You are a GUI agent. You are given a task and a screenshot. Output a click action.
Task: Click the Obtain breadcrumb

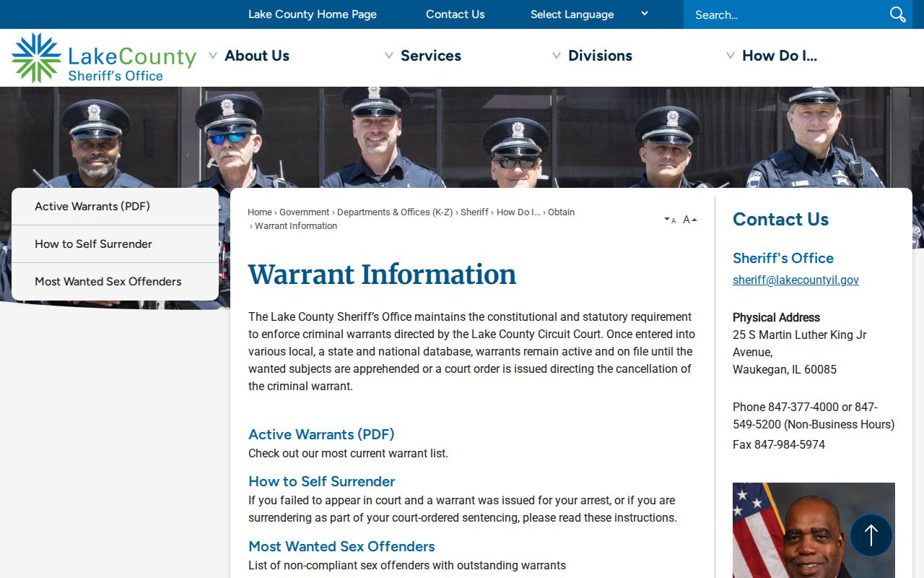point(561,212)
